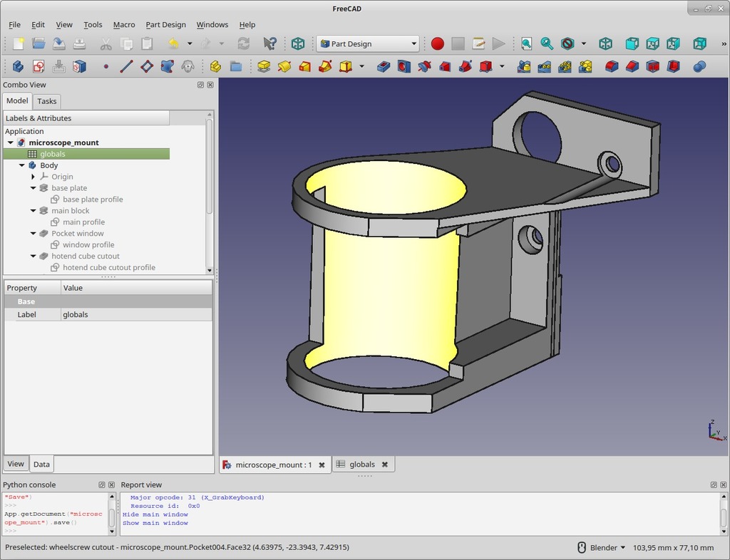Click the Pad tool icon
Viewport: 730px width, 560px height.
(x=264, y=66)
